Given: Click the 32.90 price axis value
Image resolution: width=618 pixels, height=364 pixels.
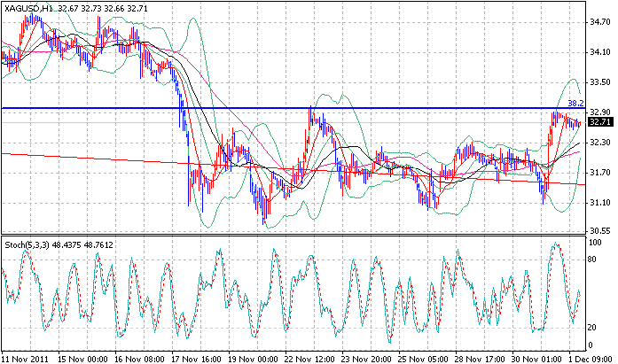Looking at the screenshot, I should point(600,112).
